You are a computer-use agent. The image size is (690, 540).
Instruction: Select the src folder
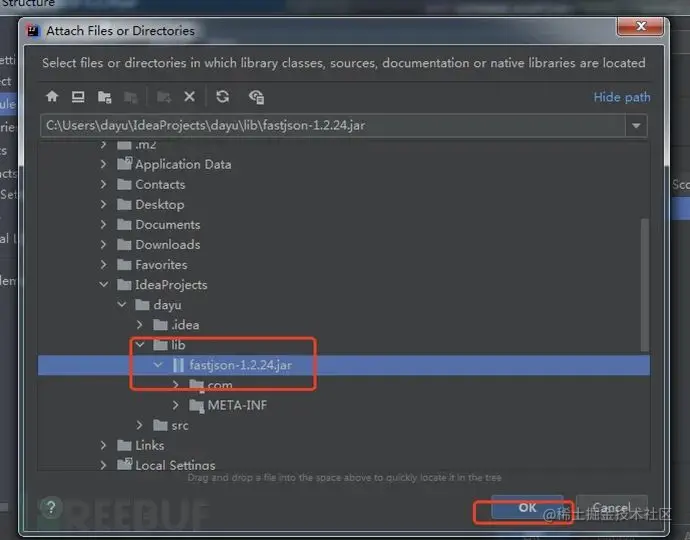click(x=180, y=426)
